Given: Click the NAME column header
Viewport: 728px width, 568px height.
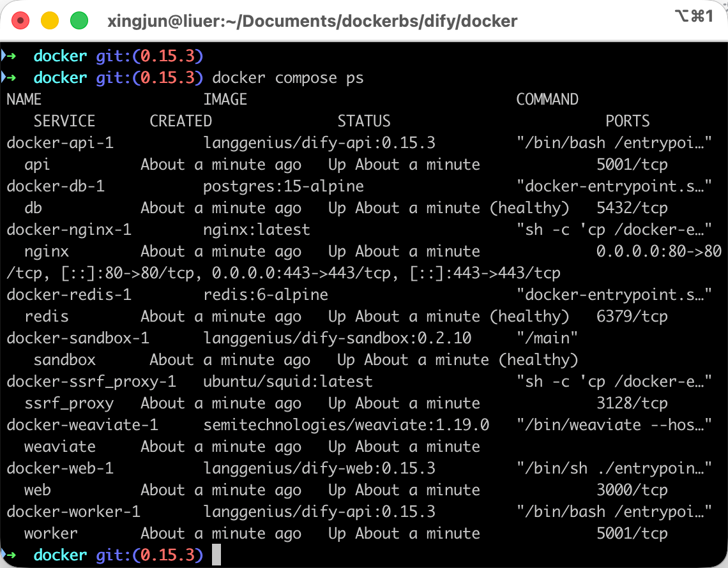Looking at the screenshot, I should 24,100.
